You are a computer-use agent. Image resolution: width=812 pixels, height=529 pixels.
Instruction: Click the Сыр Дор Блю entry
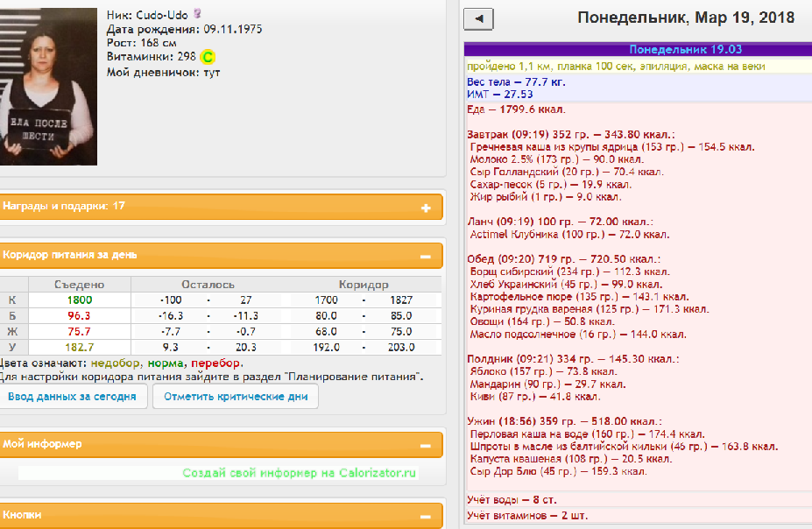point(558,471)
